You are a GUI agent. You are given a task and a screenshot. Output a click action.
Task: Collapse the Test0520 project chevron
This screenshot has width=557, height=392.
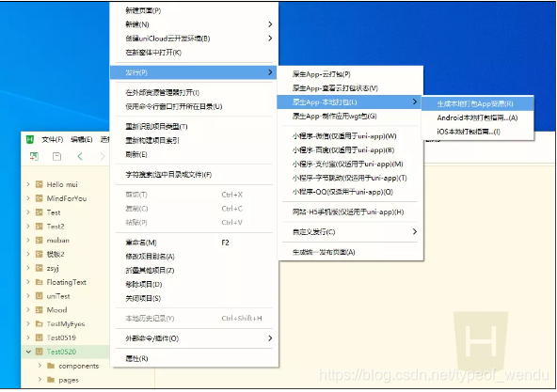click(x=28, y=352)
